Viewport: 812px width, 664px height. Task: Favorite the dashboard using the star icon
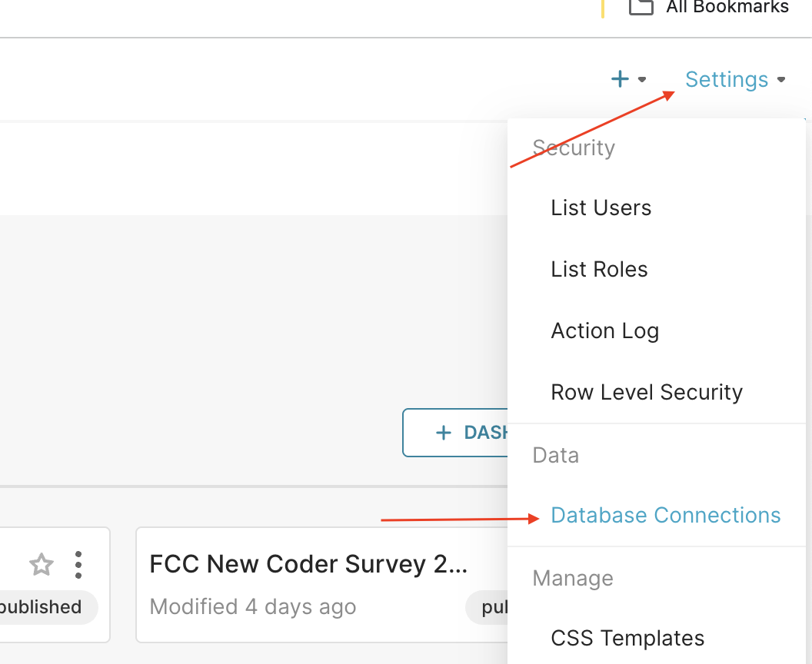[41, 564]
